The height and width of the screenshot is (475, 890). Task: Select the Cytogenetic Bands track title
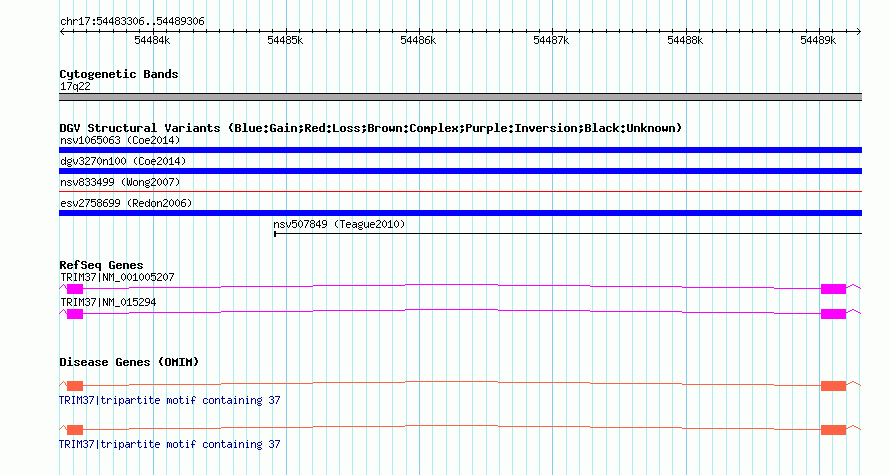(119, 74)
